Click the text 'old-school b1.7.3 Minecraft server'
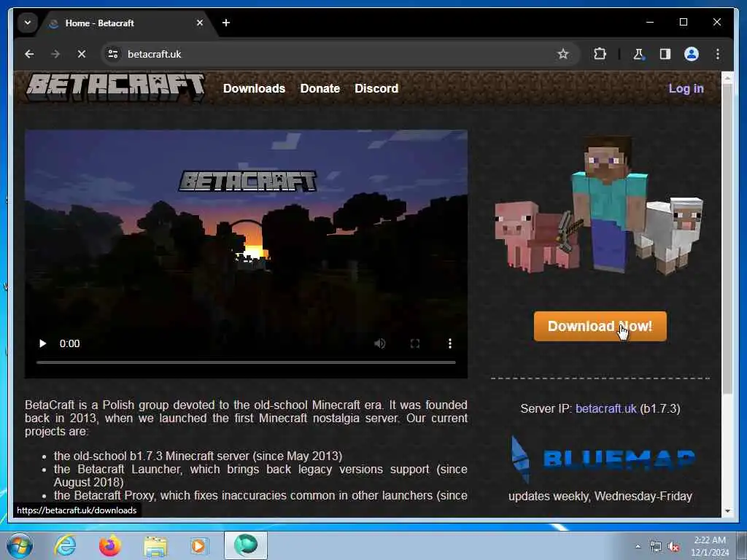The width and height of the screenshot is (747, 560). coord(161,456)
